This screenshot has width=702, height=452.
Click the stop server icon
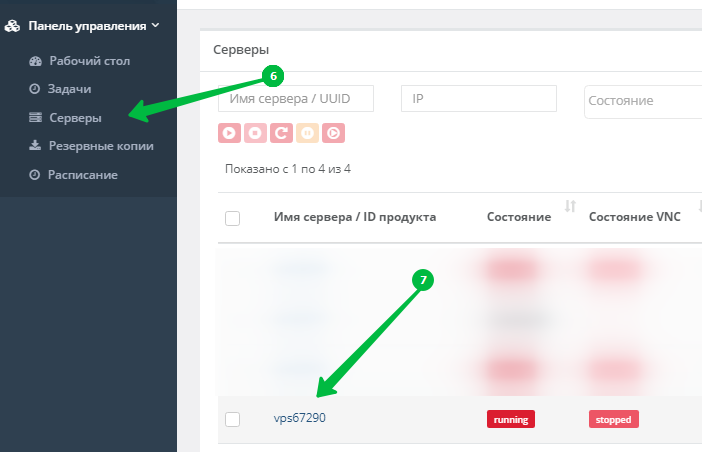click(x=255, y=133)
